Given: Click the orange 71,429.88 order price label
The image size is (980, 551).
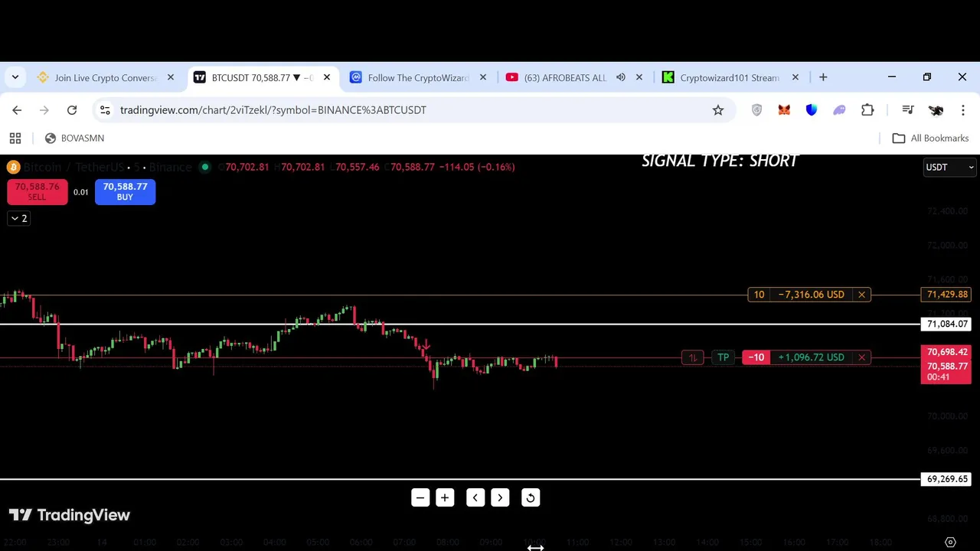Looking at the screenshot, I should tap(947, 295).
